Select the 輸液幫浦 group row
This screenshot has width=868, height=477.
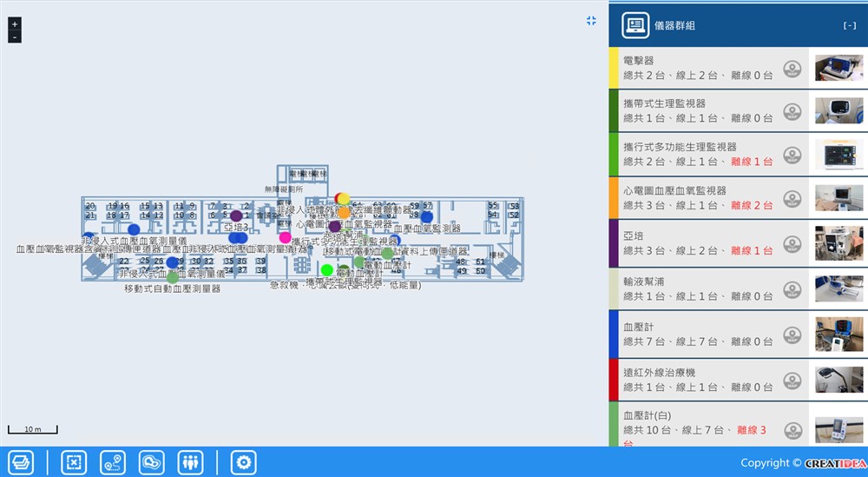click(x=699, y=289)
